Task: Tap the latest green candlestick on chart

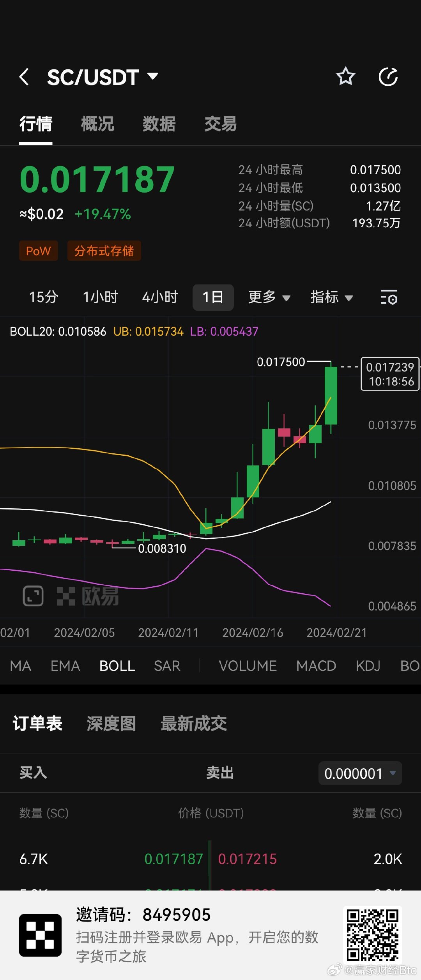Action: click(331, 395)
